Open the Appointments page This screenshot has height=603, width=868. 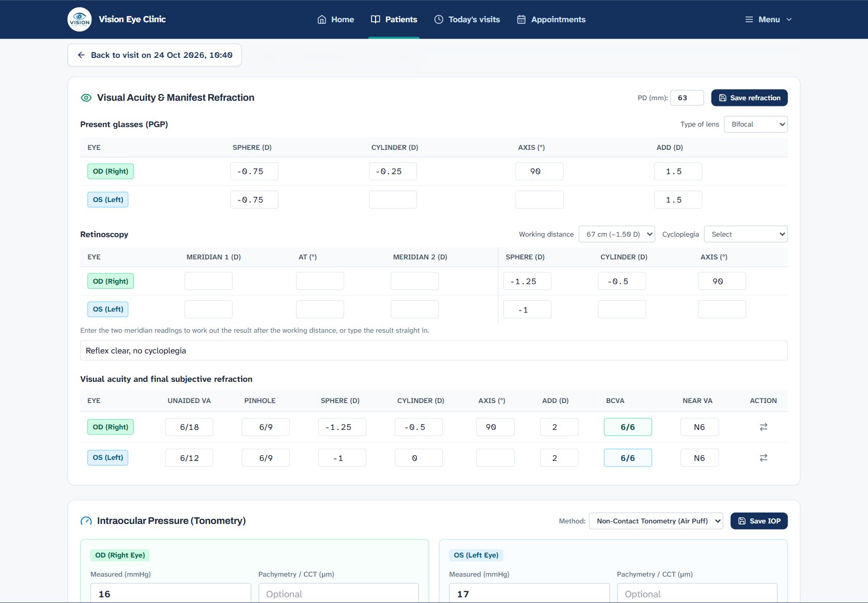pos(551,20)
